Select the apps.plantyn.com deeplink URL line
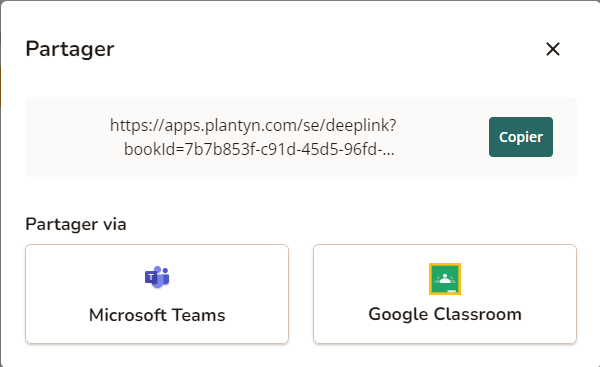 click(x=253, y=126)
